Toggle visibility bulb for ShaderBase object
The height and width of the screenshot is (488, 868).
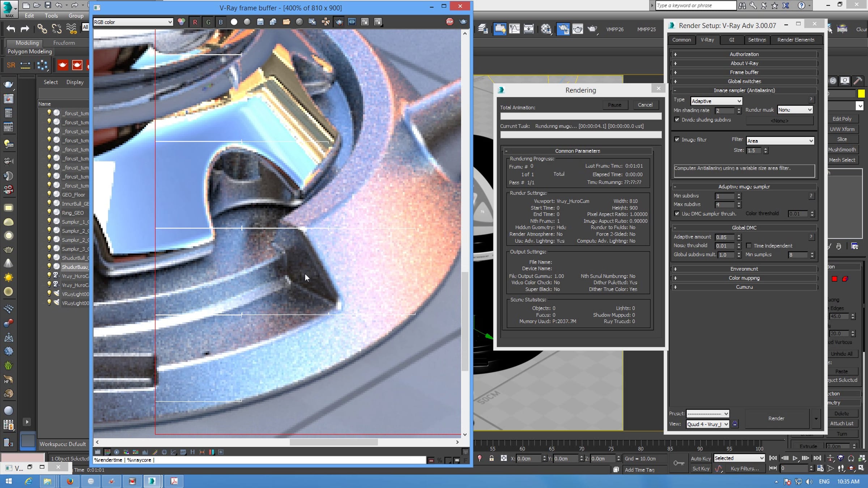49,267
